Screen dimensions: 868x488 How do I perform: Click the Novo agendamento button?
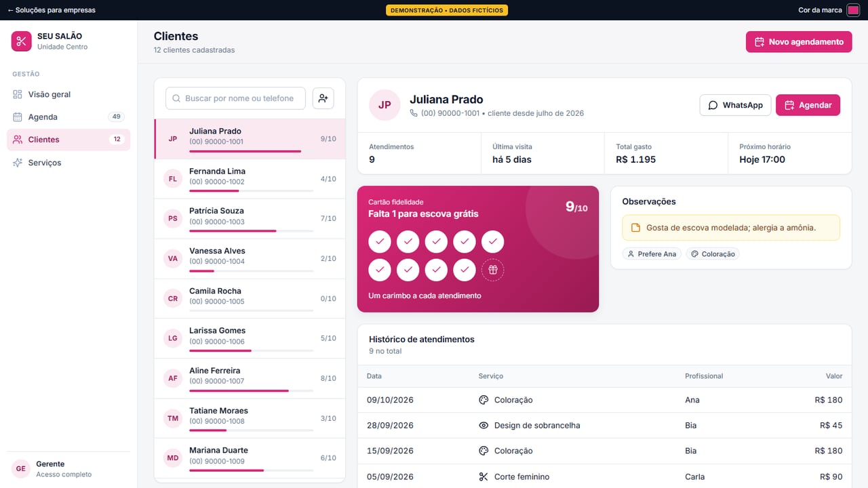pos(799,42)
